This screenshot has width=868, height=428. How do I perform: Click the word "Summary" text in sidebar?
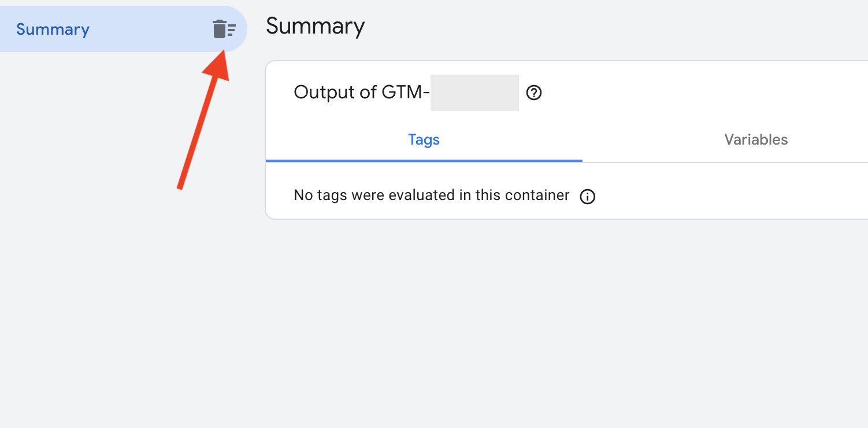(53, 29)
